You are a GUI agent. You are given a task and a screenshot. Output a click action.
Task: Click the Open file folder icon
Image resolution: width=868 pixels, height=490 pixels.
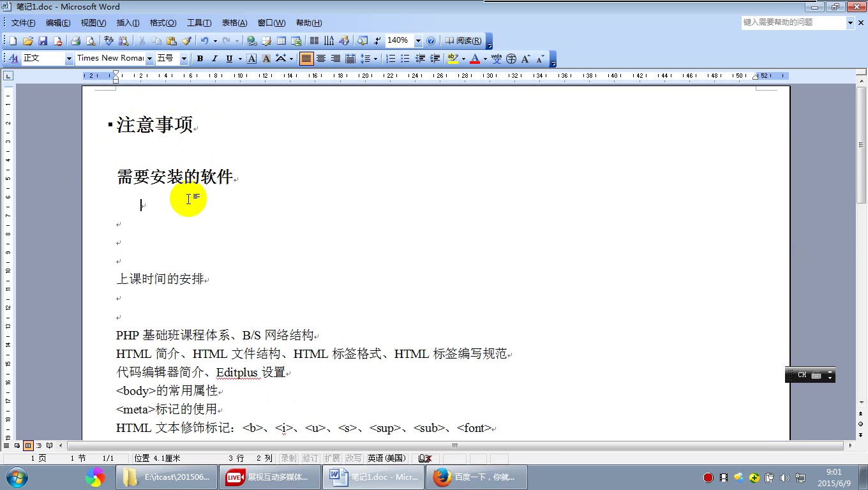28,41
